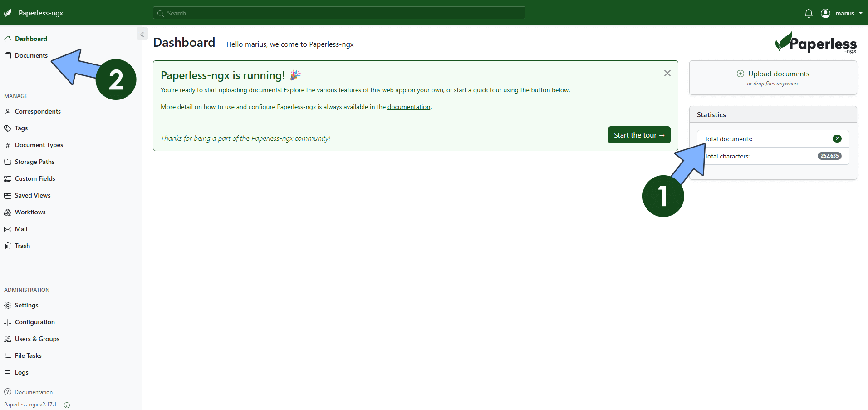The image size is (868, 410).
Task: Go to Correspondents in the sidebar
Action: [37, 111]
